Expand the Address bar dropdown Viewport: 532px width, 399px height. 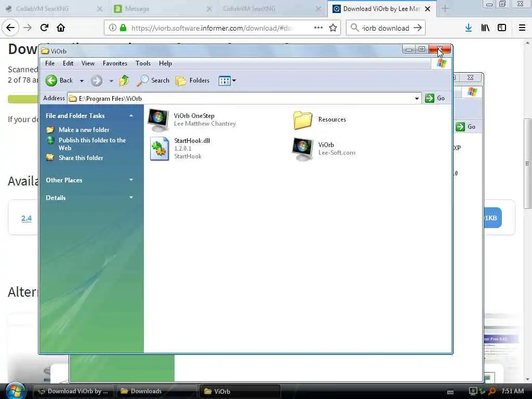click(417, 98)
